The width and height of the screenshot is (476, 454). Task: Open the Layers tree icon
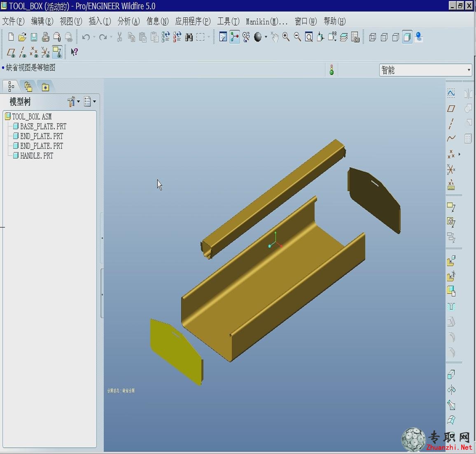[344, 37]
